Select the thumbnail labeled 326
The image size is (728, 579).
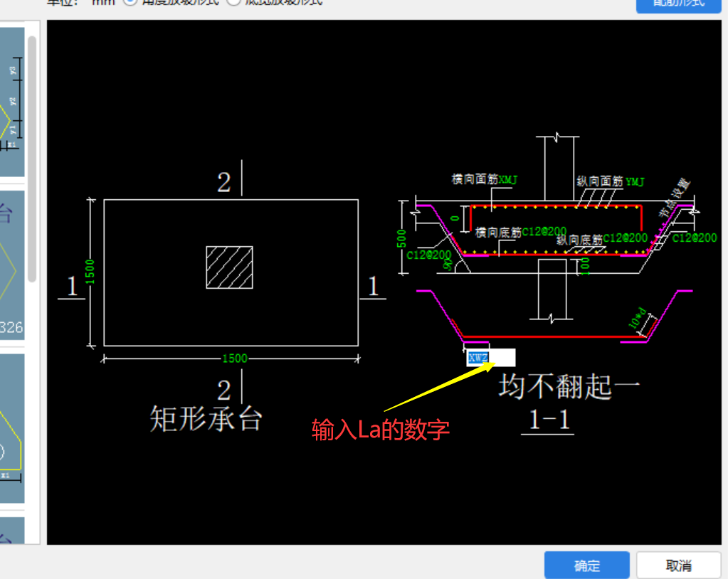coord(12,265)
